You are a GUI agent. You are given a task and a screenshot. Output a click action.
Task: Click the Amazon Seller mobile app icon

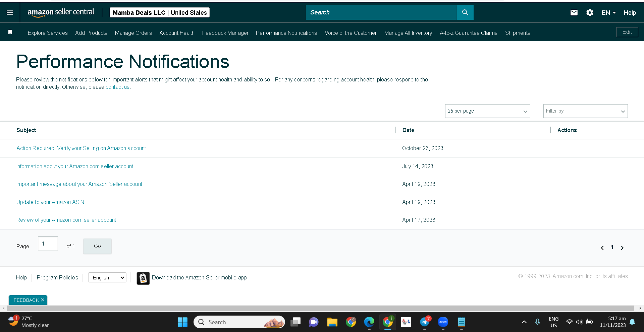tap(143, 278)
